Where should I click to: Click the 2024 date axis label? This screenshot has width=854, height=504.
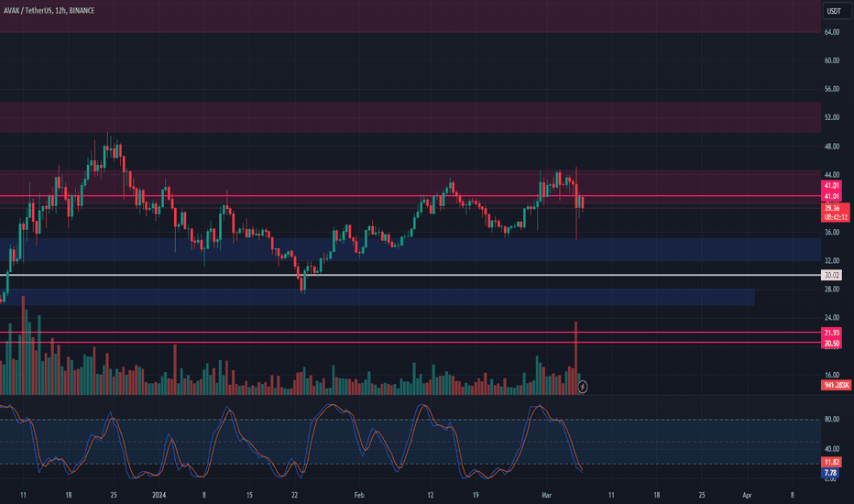(159, 495)
